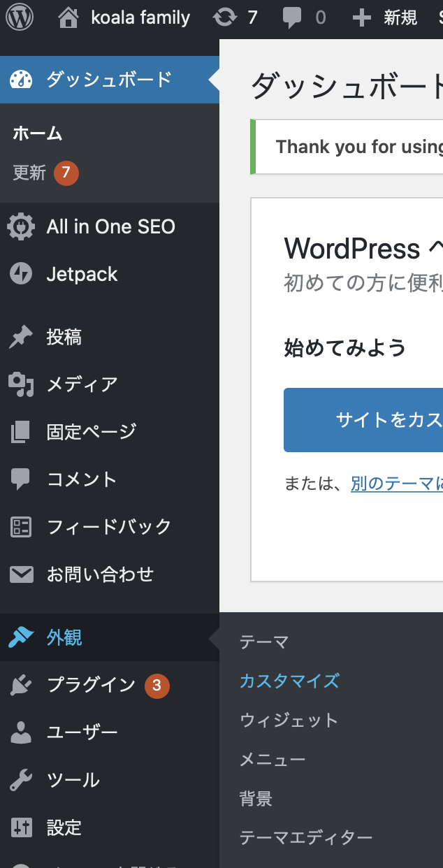Click the envelope icon for お問い合わせ
The height and width of the screenshot is (868, 443).
pyautogui.click(x=21, y=574)
